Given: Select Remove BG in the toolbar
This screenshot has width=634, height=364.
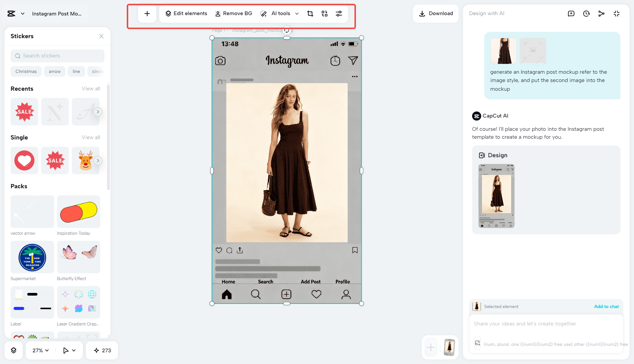Looking at the screenshot, I should click(x=233, y=13).
